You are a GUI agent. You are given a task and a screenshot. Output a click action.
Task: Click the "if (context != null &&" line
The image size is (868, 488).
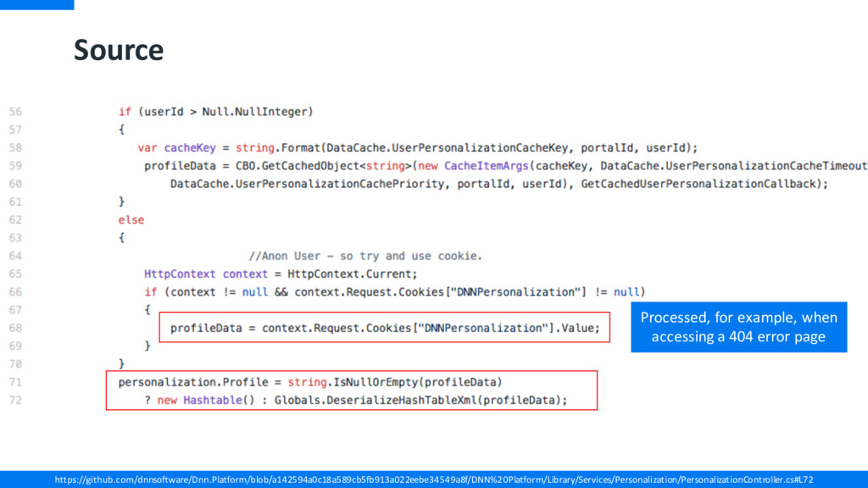[x=395, y=292]
